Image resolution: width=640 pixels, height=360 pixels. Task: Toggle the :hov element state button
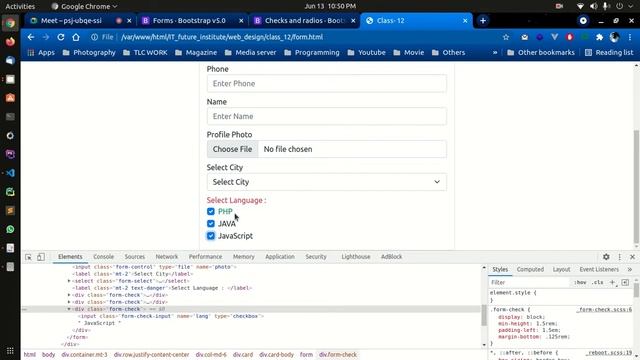click(580, 282)
